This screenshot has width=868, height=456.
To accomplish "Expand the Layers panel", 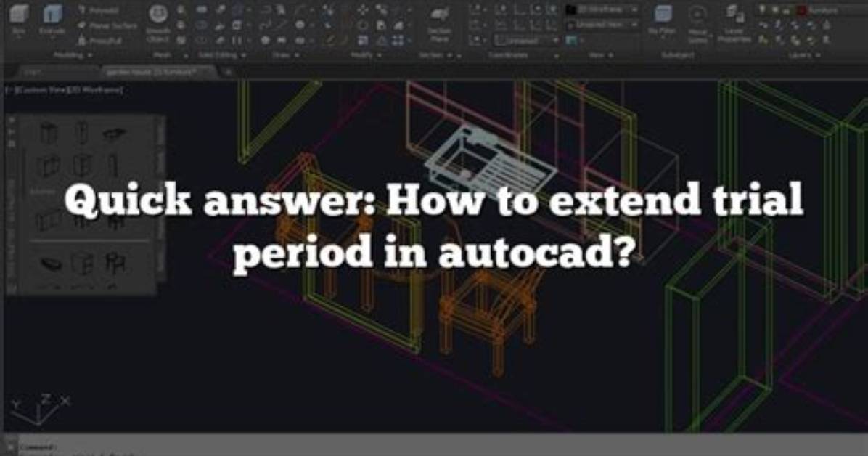I will (x=806, y=55).
